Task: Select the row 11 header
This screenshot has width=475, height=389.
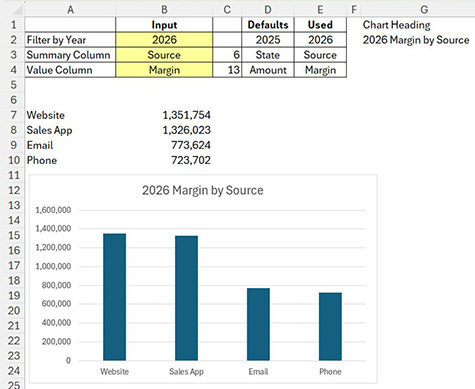Action: coord(13,175)
